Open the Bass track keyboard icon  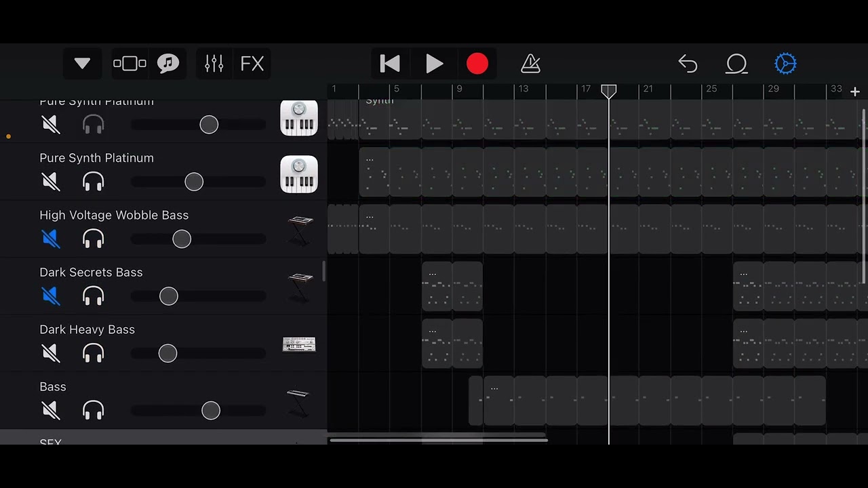point(298,402)
